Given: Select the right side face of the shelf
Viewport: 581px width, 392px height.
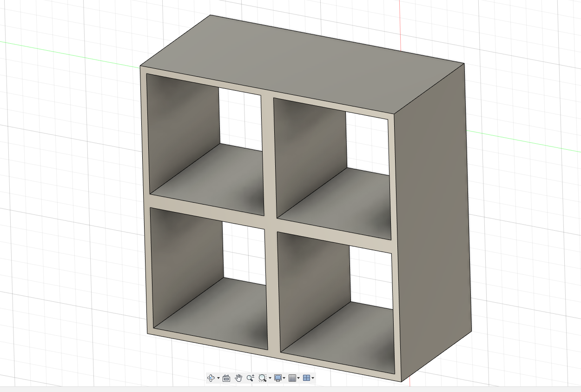Looking at the screenshot, I should (x=432, y=223).
